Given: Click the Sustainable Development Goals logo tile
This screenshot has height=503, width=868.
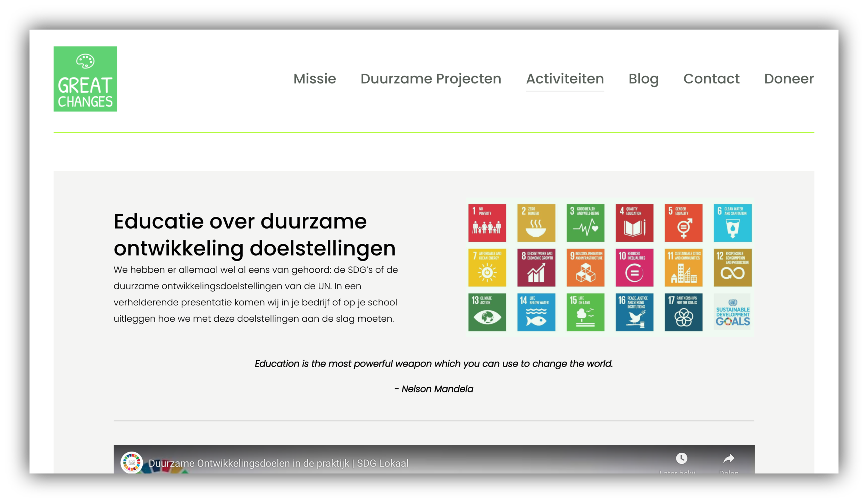Looking at the screenshot, I should coord(732,312).
